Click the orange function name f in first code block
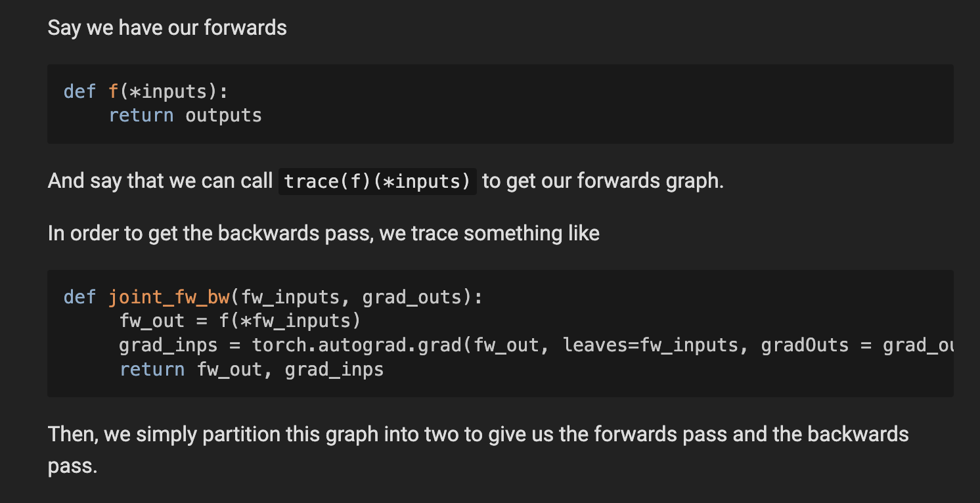The height and width of the screenshot is (503, 980). coord(113,91)
